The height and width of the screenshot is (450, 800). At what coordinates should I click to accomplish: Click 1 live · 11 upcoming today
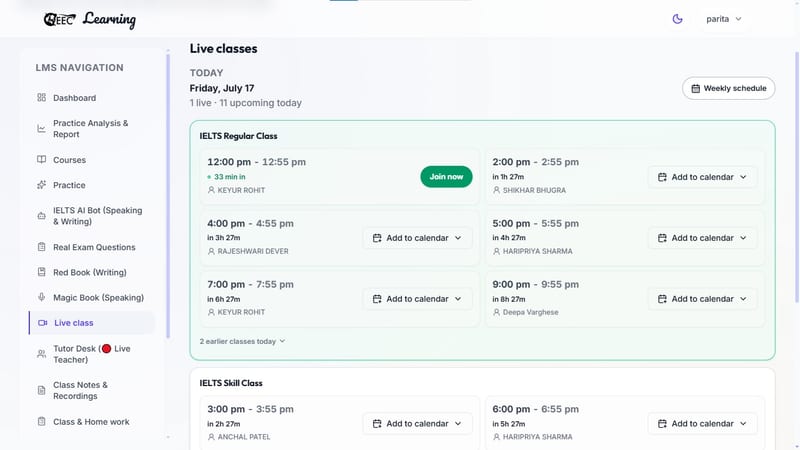click(x=245, y=103)
